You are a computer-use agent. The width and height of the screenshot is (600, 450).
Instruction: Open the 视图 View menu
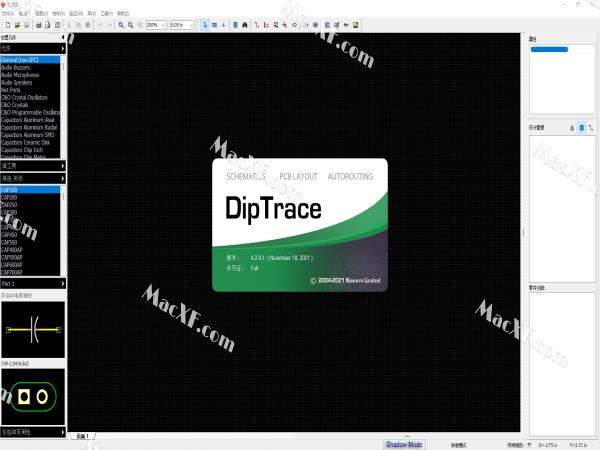coord(41,13)
